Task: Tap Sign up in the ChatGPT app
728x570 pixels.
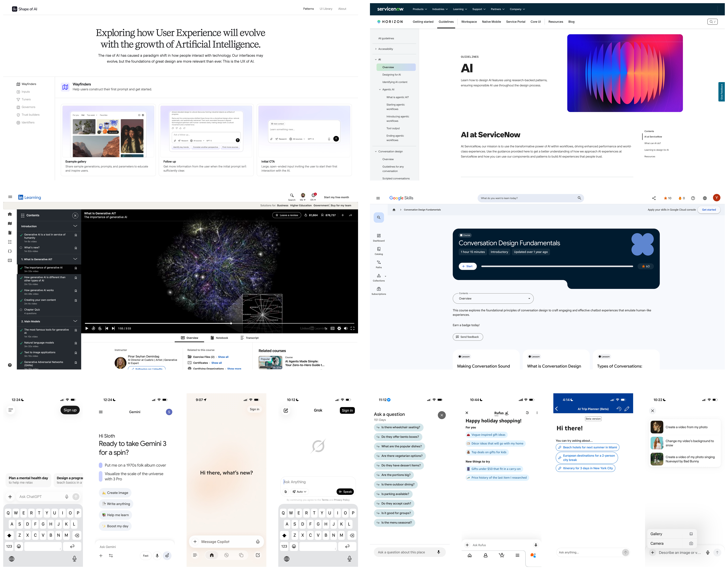Action: click(70, 410)
